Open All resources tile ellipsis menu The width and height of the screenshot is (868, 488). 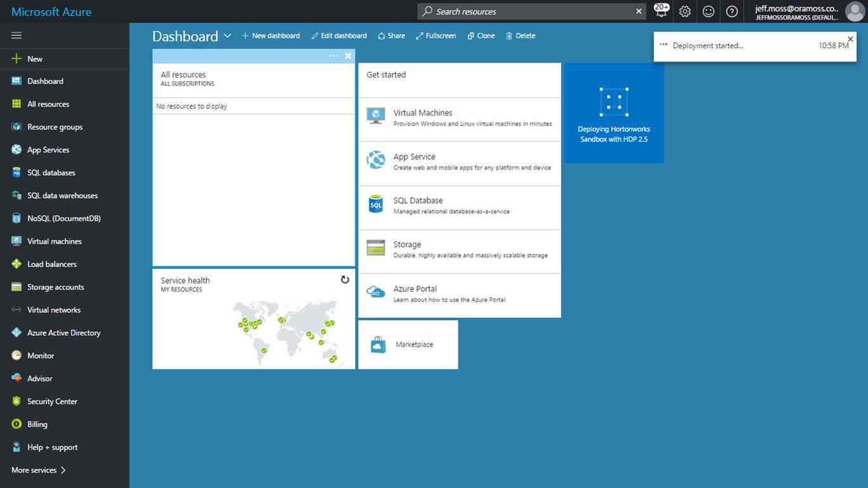[x=334, y=56]
